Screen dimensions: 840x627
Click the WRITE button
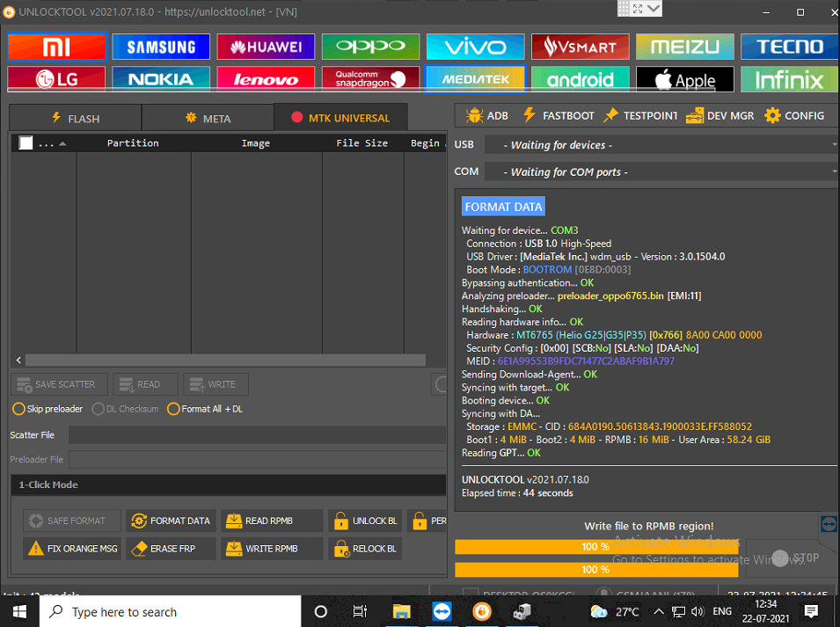pyautogui.click(x=215, y=384)
